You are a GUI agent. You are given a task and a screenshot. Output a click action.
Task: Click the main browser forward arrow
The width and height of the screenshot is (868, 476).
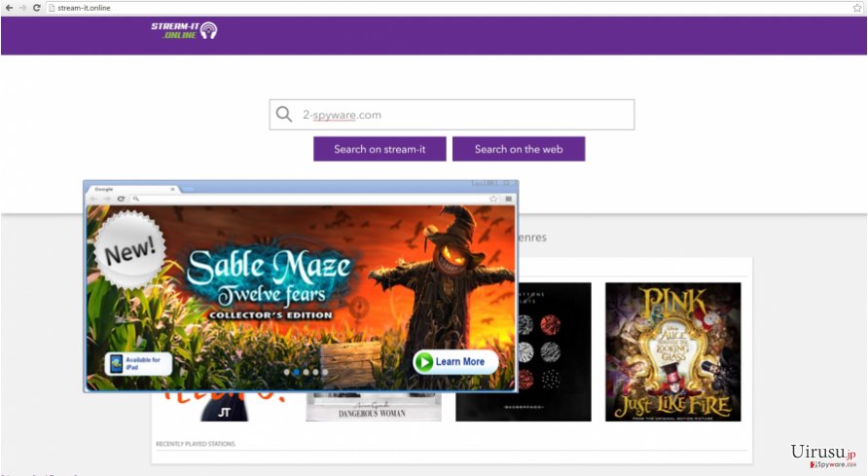point(22,8)
